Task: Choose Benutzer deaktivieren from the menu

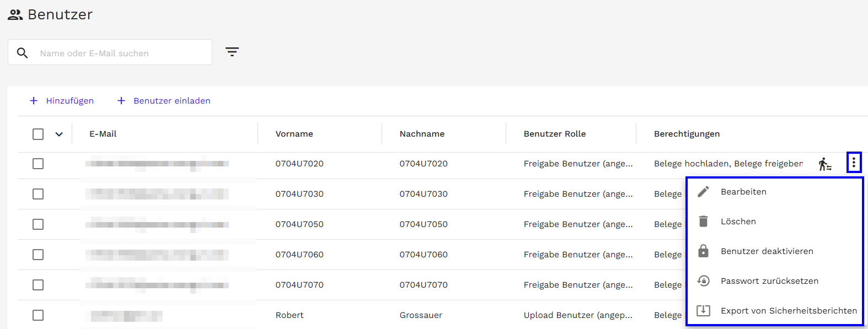Action: pos(767,251)
